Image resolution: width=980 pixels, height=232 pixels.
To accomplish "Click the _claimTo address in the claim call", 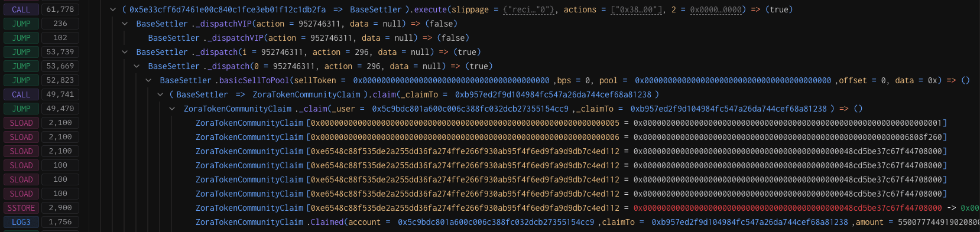I will (553, 94).
